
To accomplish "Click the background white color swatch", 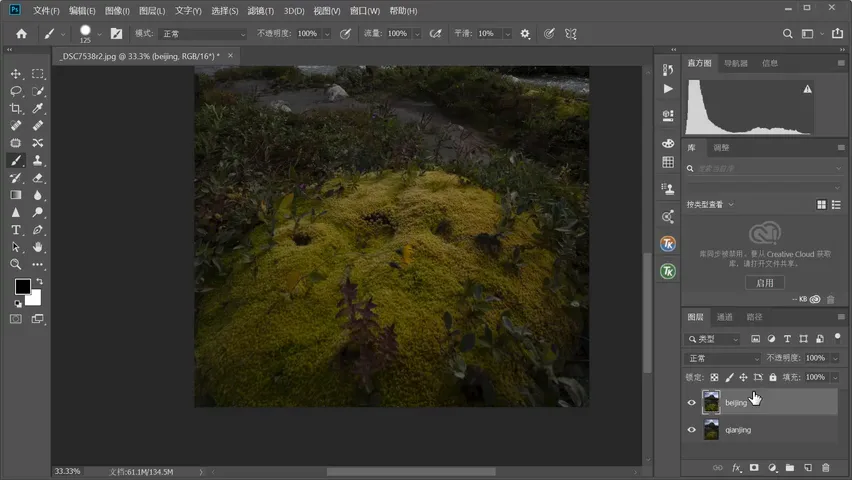I will [34, 298].
